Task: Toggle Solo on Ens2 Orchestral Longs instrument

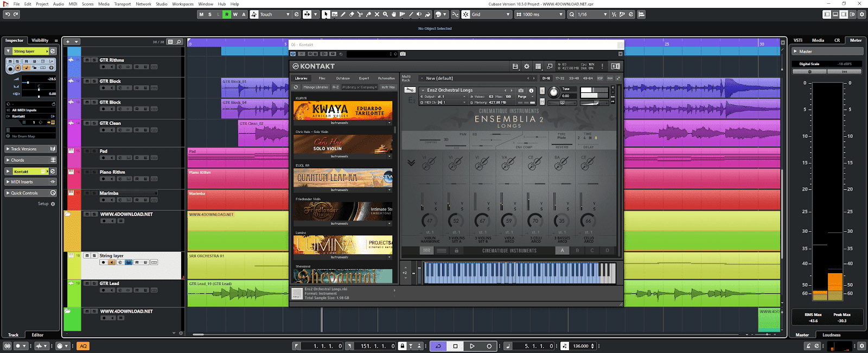Action: [542, 91]
